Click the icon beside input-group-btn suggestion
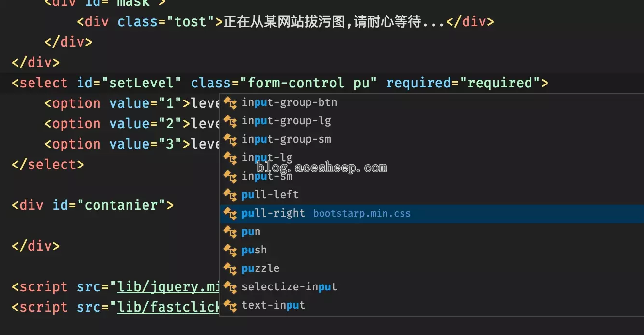 tap(230, 102)
